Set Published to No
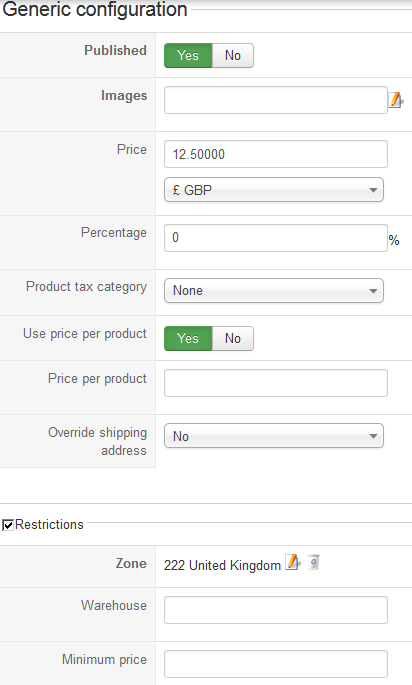The width and height of the screenshot is (412, 685). 233,55
